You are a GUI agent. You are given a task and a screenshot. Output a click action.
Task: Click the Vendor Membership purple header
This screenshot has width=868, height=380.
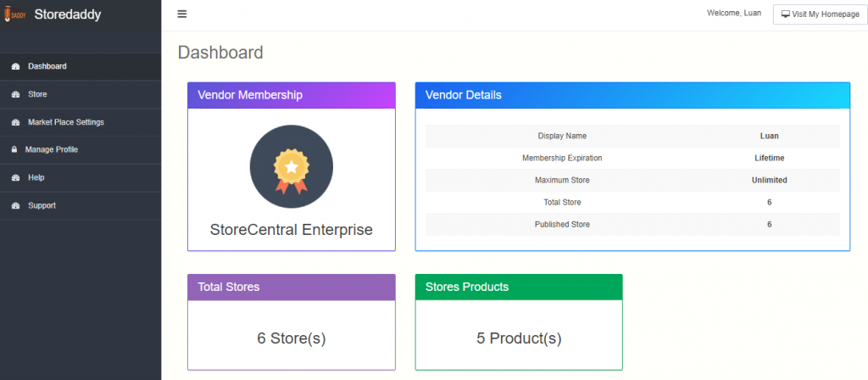coord(291,95)
